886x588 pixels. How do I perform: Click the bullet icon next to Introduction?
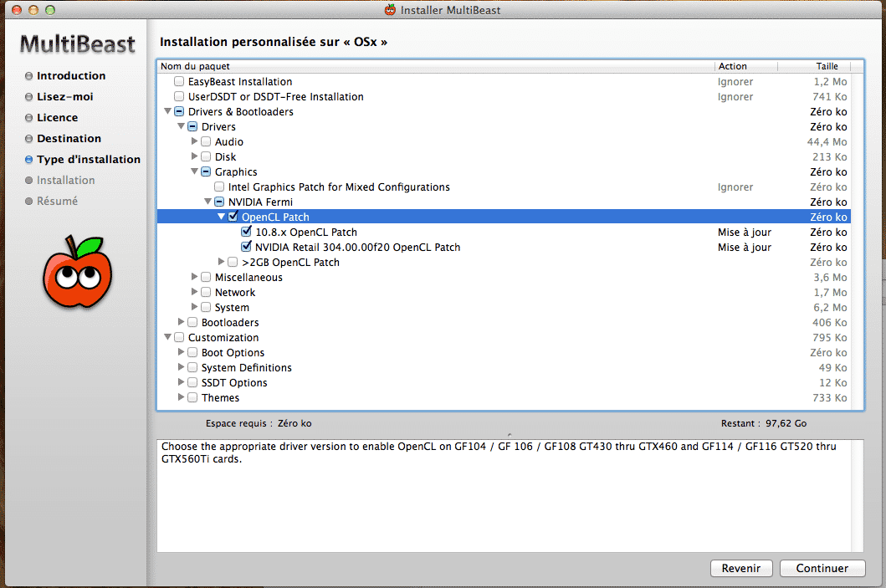coord(29,76)
